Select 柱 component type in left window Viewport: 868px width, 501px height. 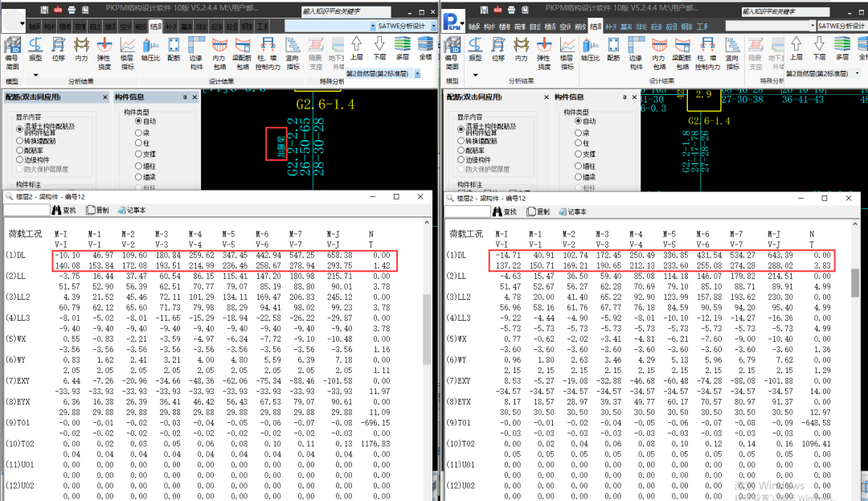(x=138, y=143)
